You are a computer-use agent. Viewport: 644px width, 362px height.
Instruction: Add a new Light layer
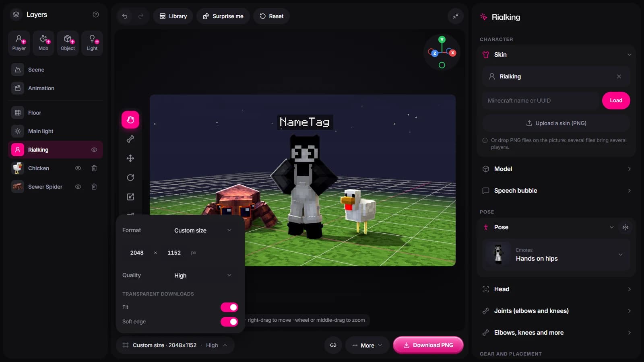pos(92,43)
